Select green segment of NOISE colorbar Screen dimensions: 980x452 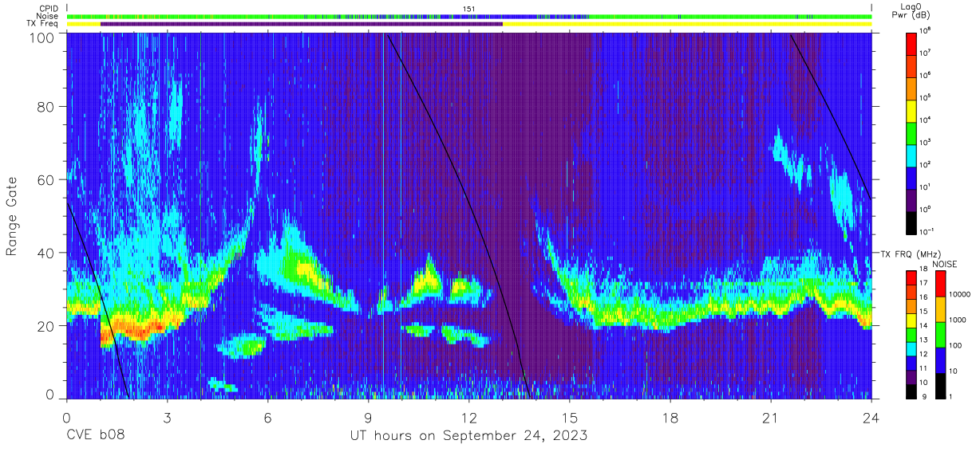click(x=940, y=335)
